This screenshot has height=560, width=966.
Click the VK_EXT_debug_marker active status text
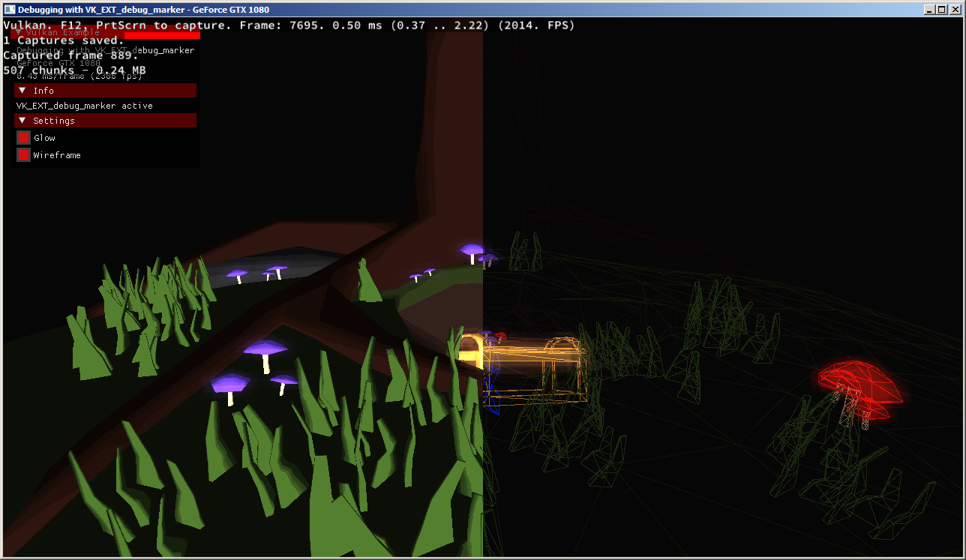point(85,106)
